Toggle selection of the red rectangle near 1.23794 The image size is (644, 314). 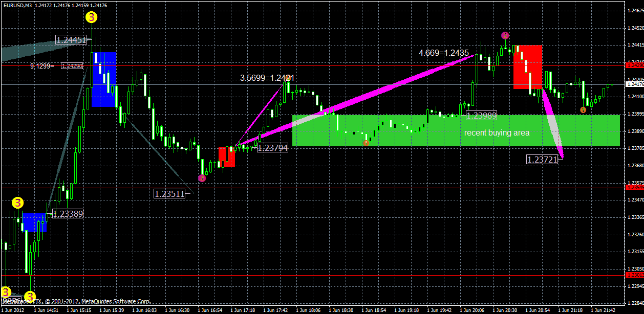click(x=226, y=156)
